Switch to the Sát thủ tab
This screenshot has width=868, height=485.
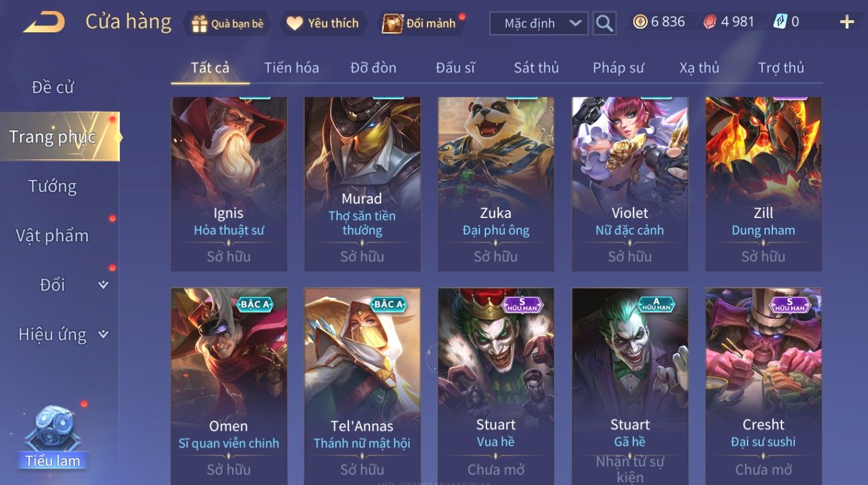coord(536,68)
